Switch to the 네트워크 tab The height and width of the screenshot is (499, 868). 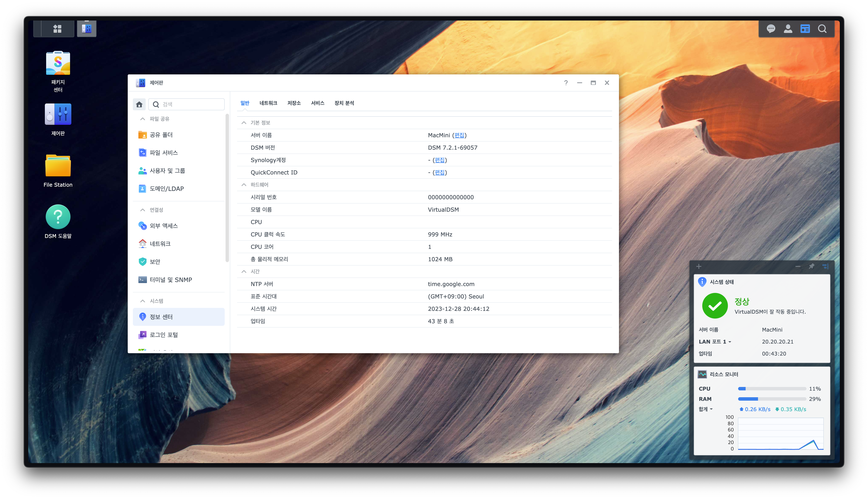coord(268,103)
